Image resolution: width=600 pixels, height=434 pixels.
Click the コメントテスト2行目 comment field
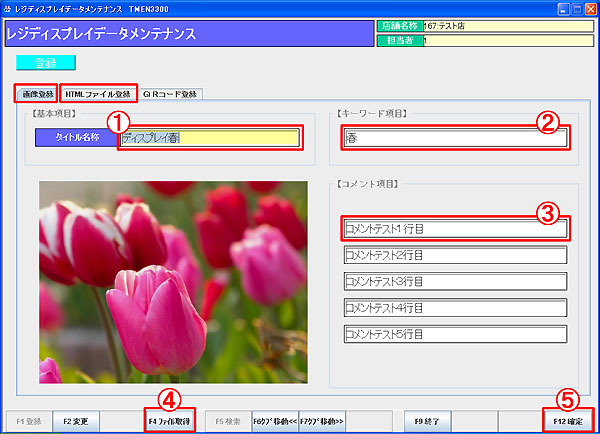click(455, 255)
